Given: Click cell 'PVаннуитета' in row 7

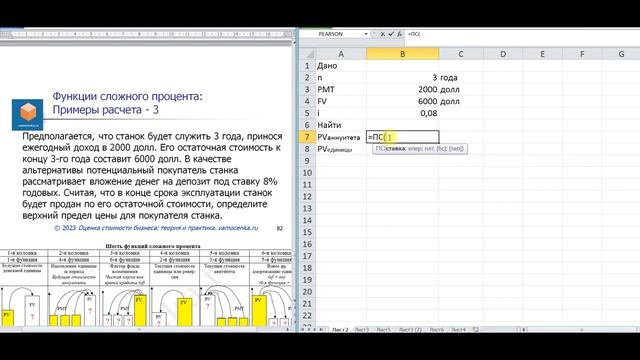Looking at the screenshot, I should (341, 137).
